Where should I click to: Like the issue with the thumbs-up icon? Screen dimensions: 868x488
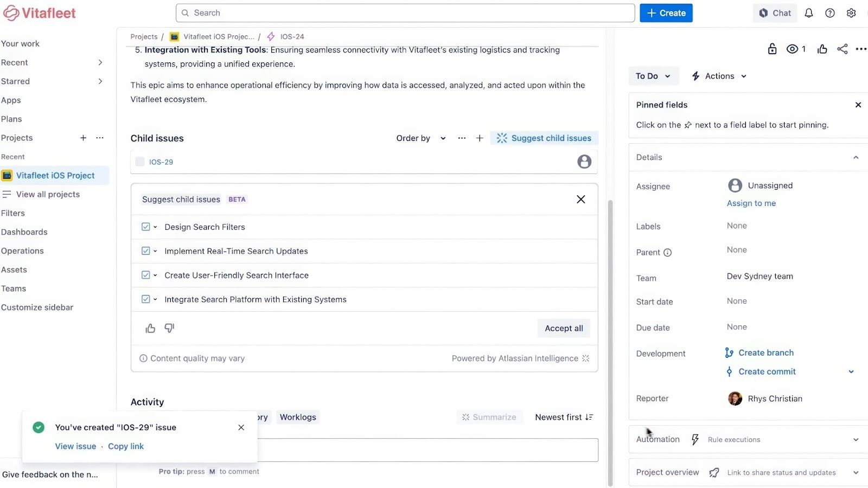[x=821, y=49]
